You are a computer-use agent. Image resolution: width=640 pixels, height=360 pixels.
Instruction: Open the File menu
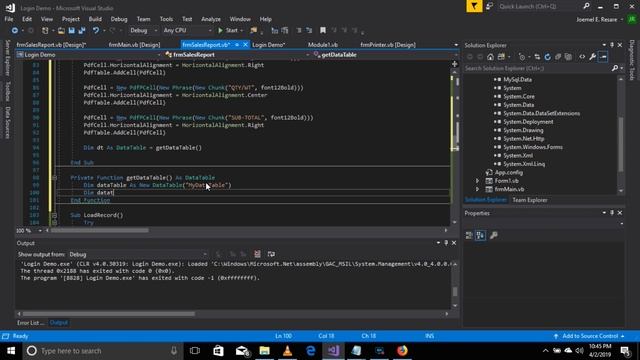(9, 19)
